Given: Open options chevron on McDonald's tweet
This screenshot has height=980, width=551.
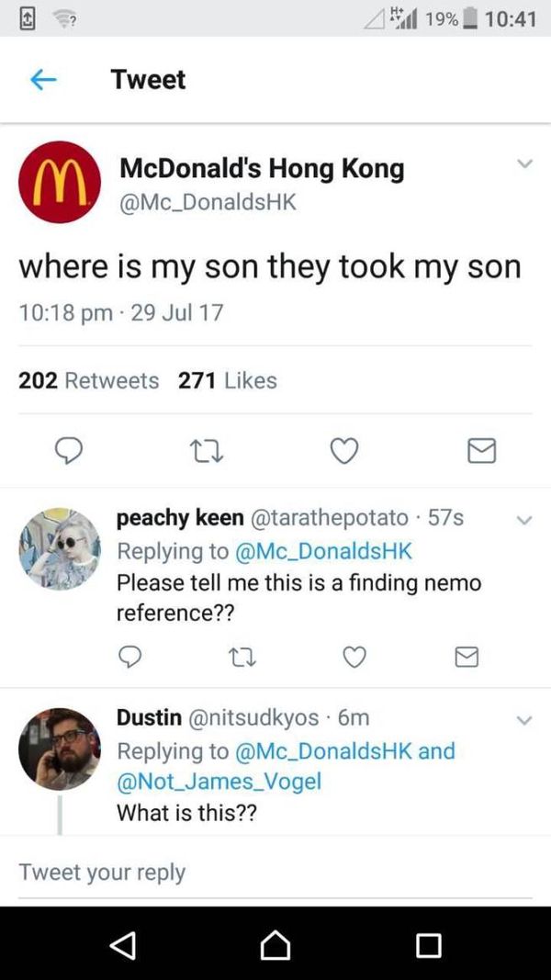Looking at the screenshot, I should (524, 164).
